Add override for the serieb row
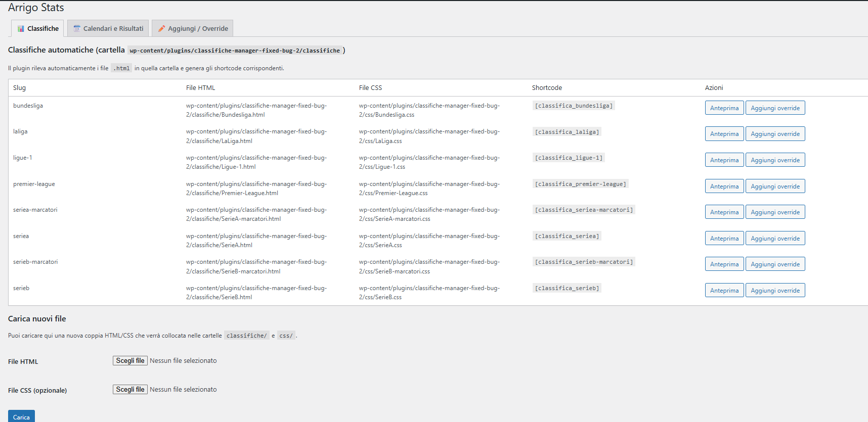 click(775, 291)
